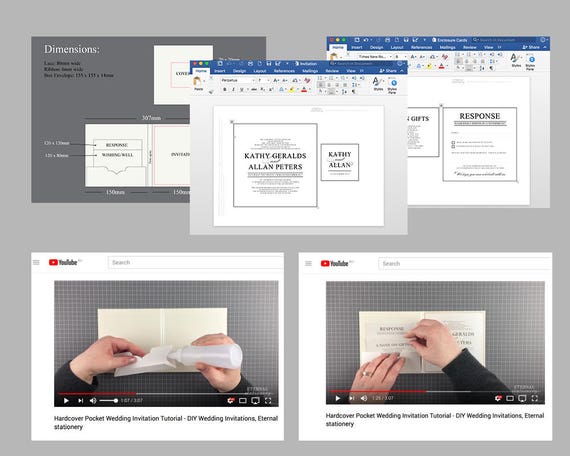
Task: Click the Save icon in the Invitation title bar
Action: pos(269,64)
